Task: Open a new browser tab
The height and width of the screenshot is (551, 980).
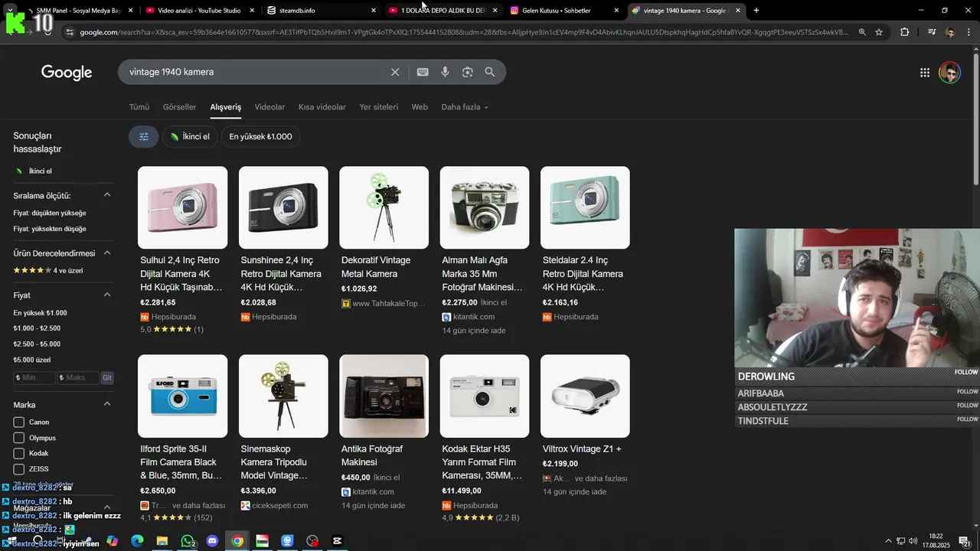Action: click(756, 11)
